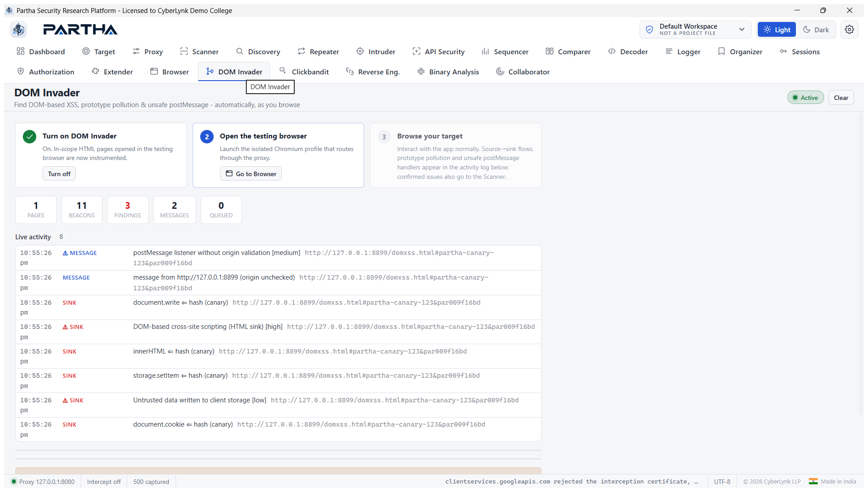Viewport: 868px width, 492px height.
Task: Click the step 2 number badge
Action: pyautogui.click(x=207, y=137)
